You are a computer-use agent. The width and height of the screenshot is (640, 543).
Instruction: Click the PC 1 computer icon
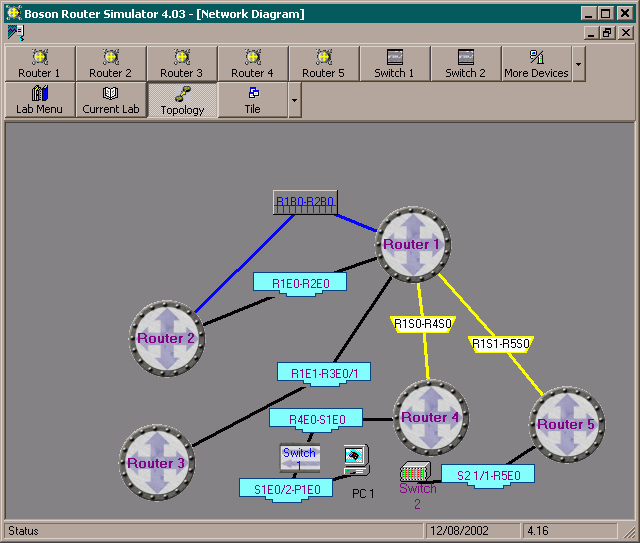pyautogui.click(x=357, y=460)
